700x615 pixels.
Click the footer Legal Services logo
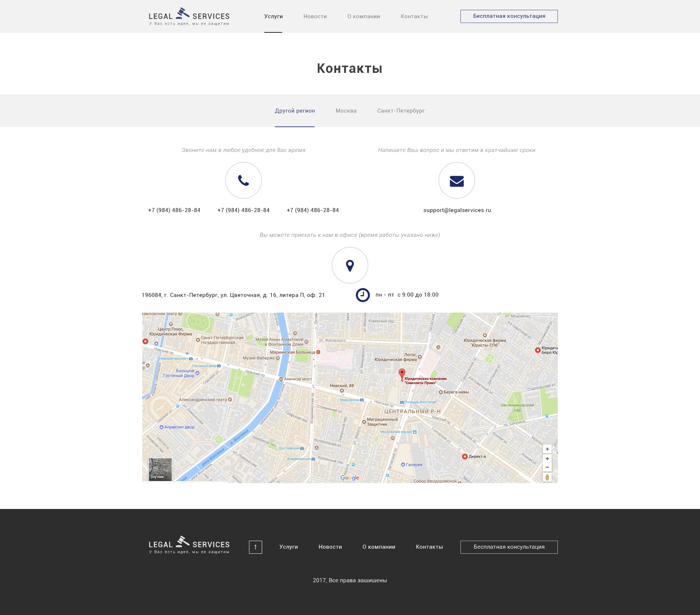coord(189,545)
